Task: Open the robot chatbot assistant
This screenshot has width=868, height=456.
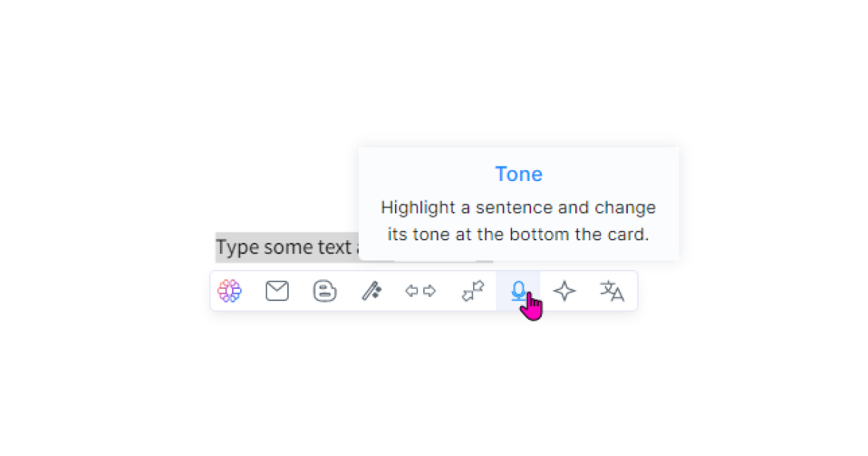Action: pos(325,291)
